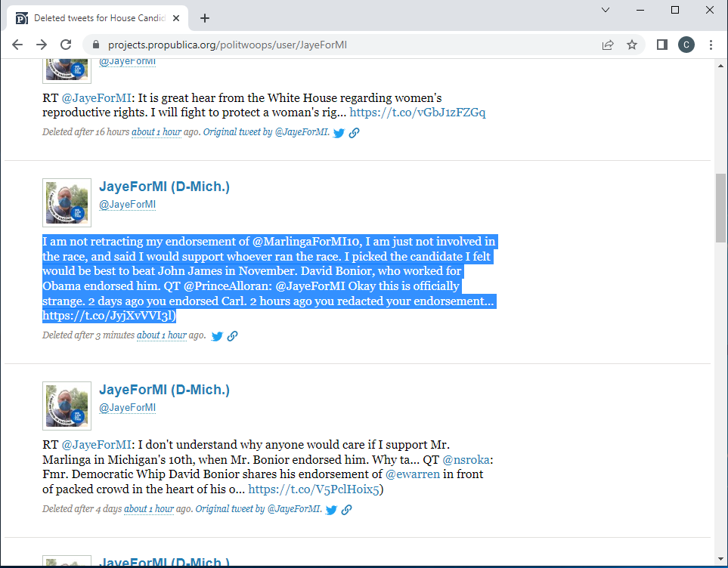Viewport: 728px width, 568px height.
Task: Open permalink icon of tweet deleted after 3 minutes
Action: click(232, 336)
